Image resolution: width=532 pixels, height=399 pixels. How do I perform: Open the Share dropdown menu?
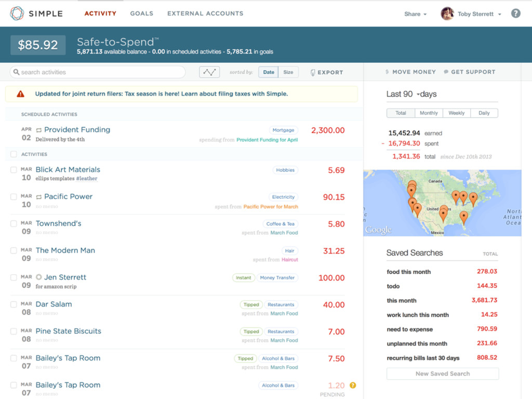415,14
